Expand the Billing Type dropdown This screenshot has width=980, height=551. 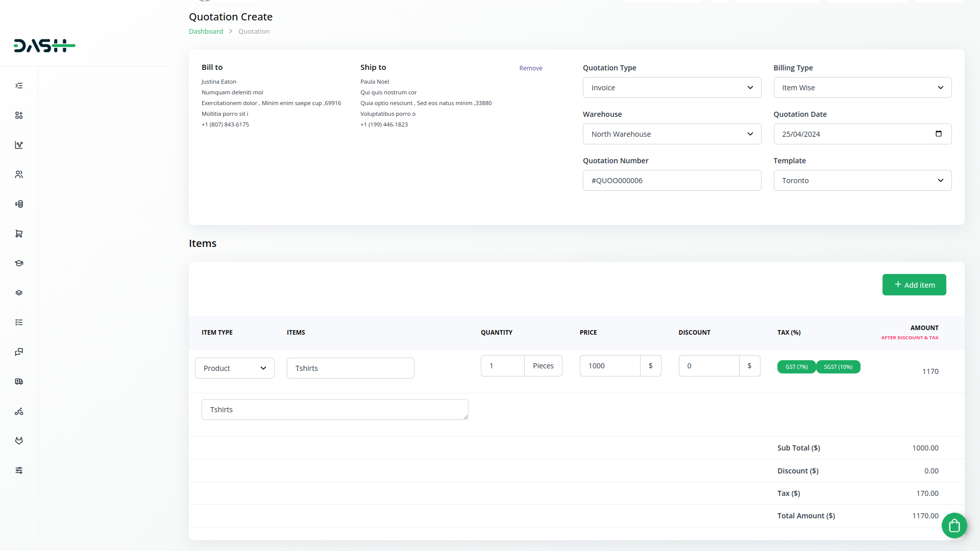(x=862, y=88)
